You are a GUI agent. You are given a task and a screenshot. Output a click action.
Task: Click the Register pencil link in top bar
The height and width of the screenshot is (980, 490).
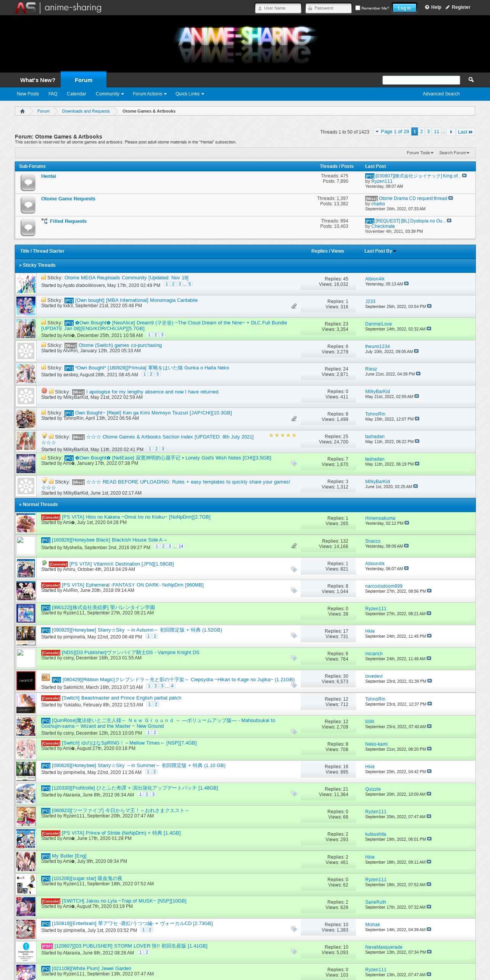coord(458,7)
